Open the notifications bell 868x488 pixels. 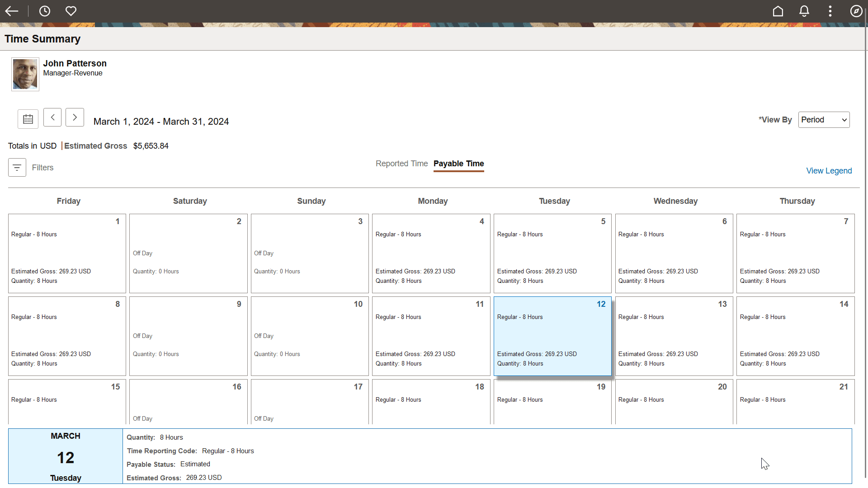point(804,11)
